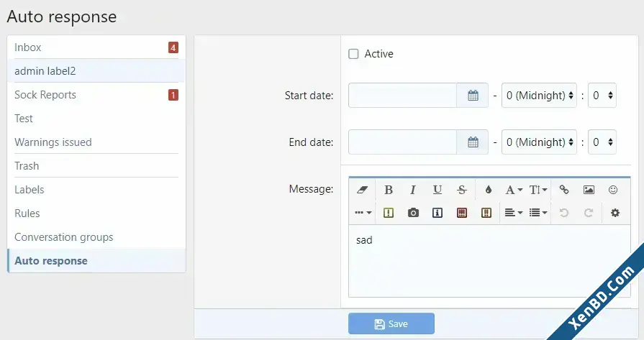Expand the font size dropdown
Image resolution: width=644 pixels, height=340 pixels.
538,190
